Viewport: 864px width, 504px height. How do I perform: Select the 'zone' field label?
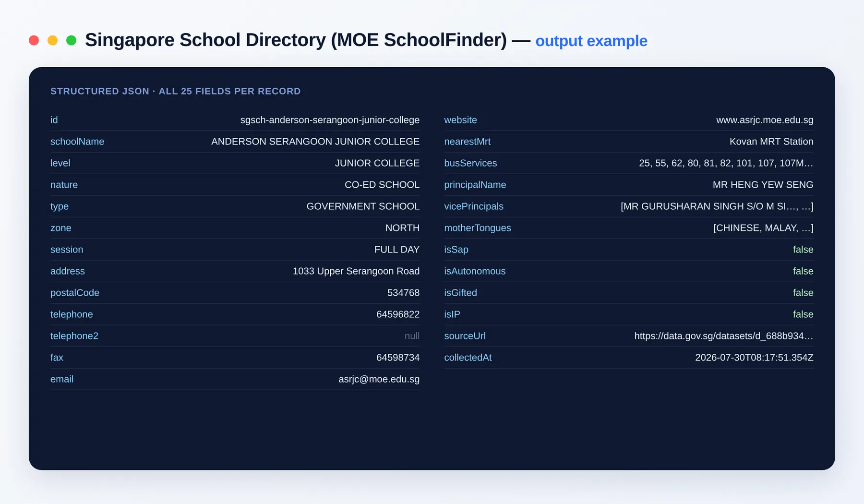[x=60, y=228]
